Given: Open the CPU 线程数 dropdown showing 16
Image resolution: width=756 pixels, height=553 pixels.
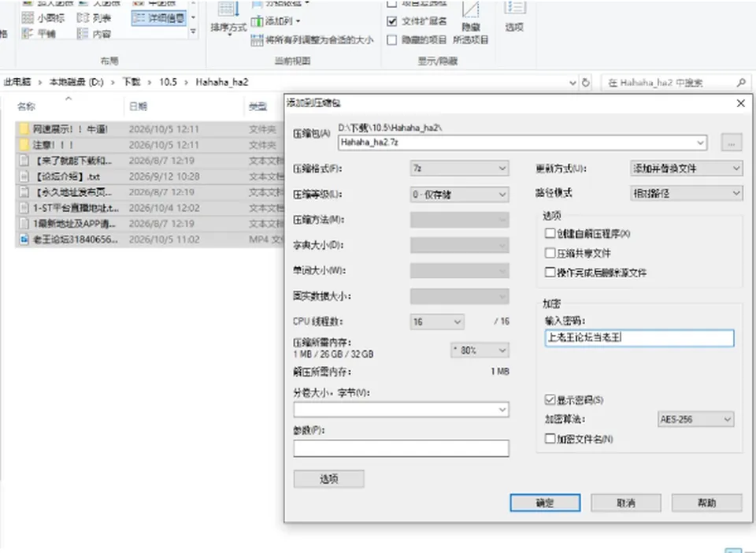Looking at the screenshot, I should click(x=437, y=321).
